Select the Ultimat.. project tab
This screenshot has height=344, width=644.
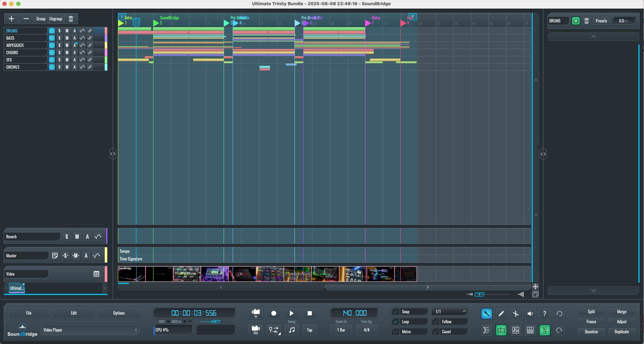(x=16, y=288)
